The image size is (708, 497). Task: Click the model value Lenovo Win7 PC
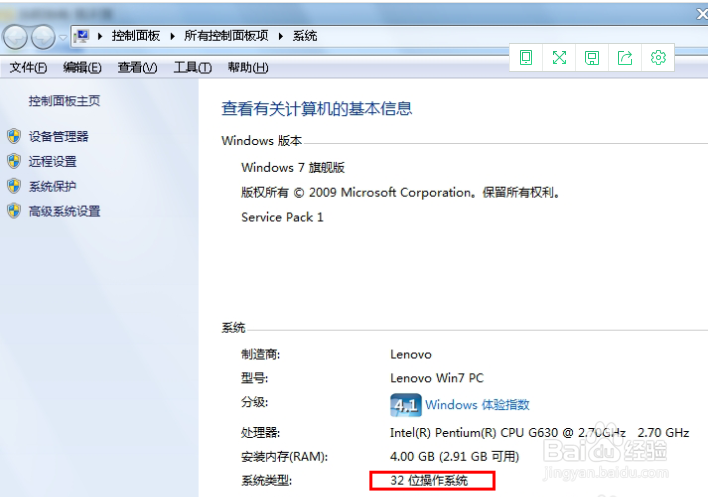click(x=437, y=378)
